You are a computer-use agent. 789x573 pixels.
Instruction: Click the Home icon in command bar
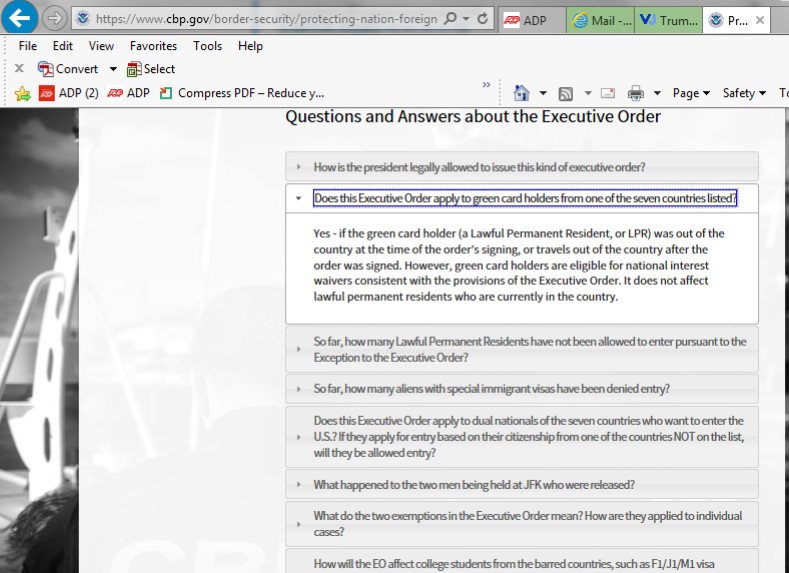[521, 93]
